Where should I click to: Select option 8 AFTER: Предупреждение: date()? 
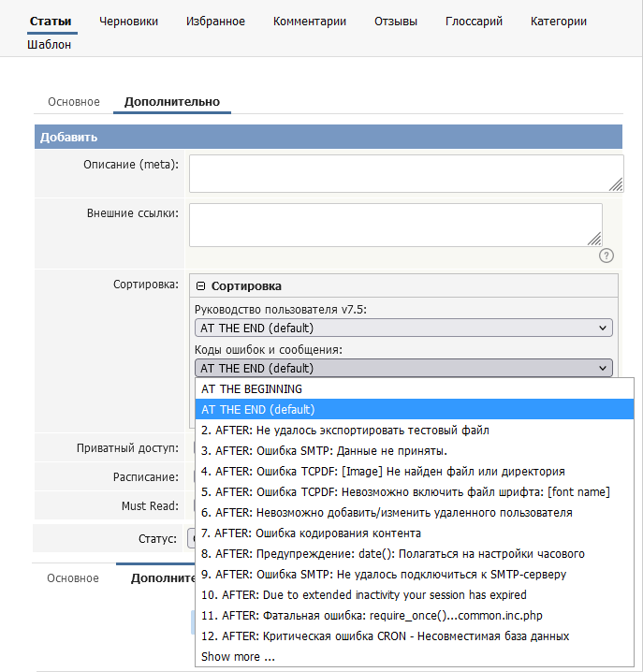414,554
